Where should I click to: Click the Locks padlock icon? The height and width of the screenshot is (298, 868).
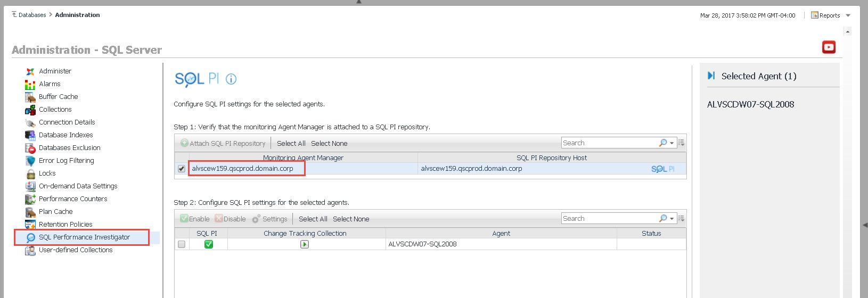[x=30, y=173]
